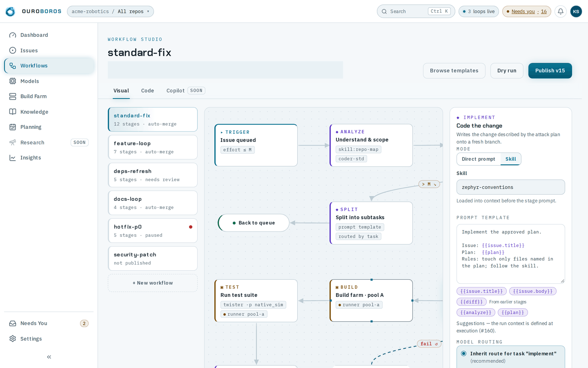Select the Run test suite node
Viewport: 588px width, 368px height.
256,301
